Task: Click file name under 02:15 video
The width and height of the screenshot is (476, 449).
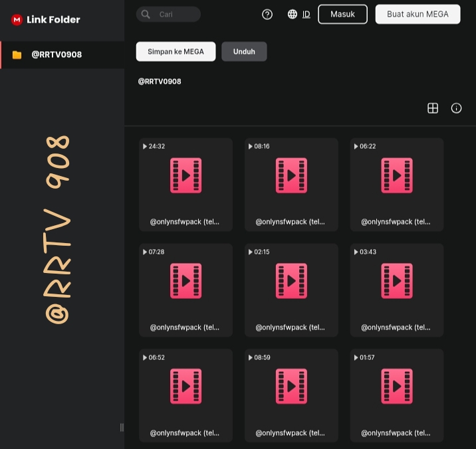Action: click(291, 327)
